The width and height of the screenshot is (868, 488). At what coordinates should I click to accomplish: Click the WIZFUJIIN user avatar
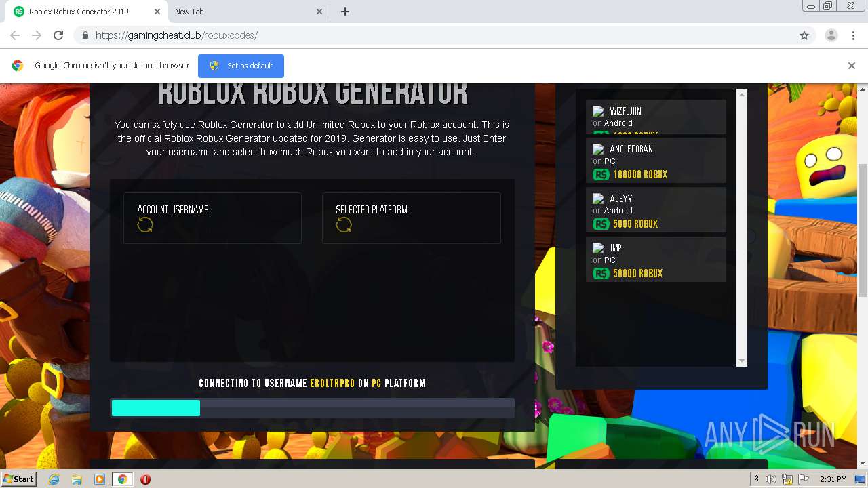[599, 111]
